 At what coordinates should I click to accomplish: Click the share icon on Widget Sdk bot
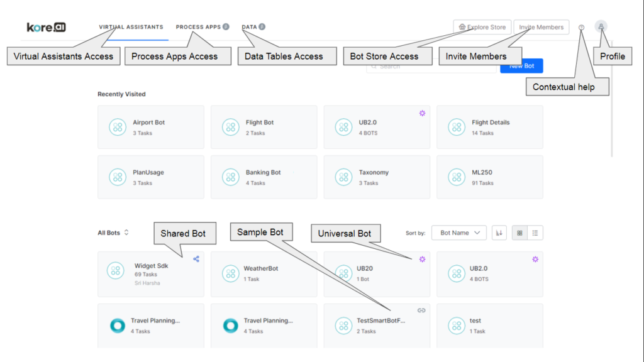coord(196,258)
